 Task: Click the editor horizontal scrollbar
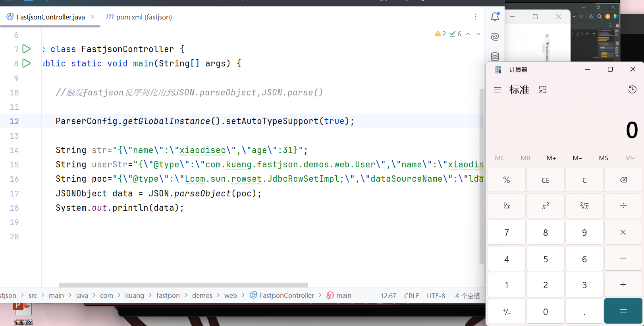click(183, 285)
